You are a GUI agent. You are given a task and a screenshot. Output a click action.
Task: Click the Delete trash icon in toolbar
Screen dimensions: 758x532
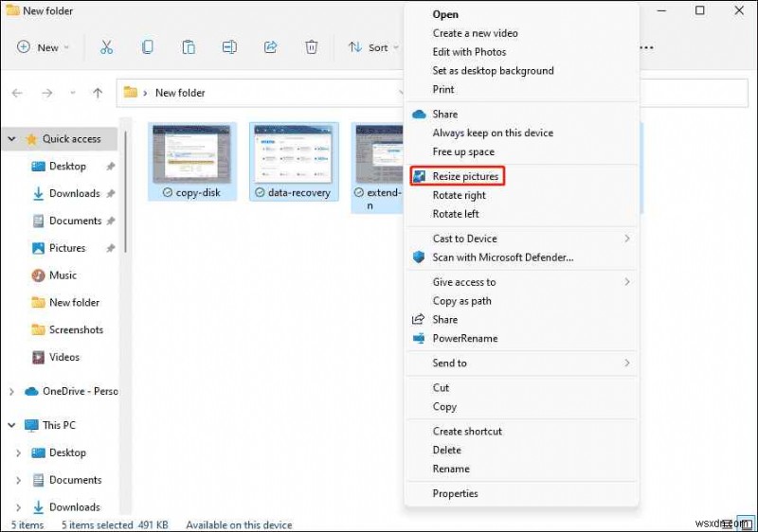tap(312, 47)
